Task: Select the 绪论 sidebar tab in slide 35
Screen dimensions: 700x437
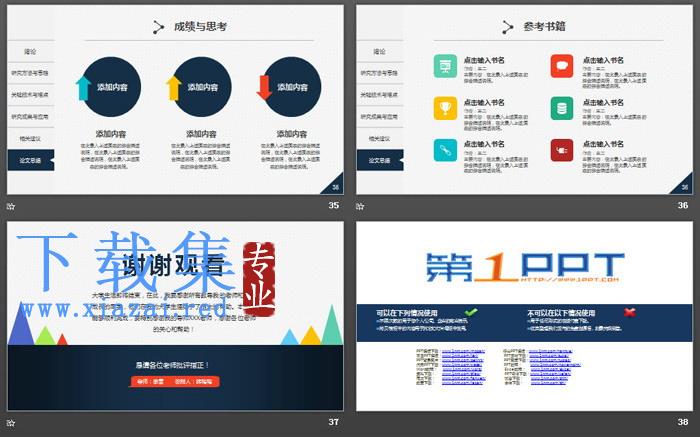Action: click(x=30, y=51)
